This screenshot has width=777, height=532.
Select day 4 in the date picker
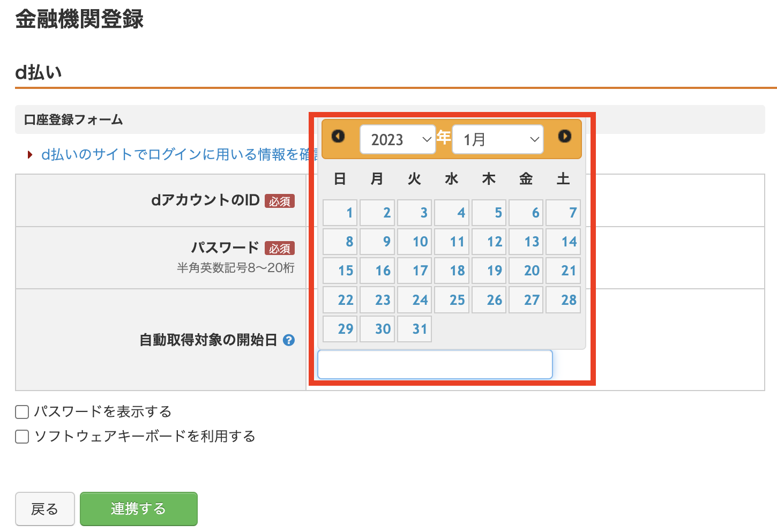point(452,213)
